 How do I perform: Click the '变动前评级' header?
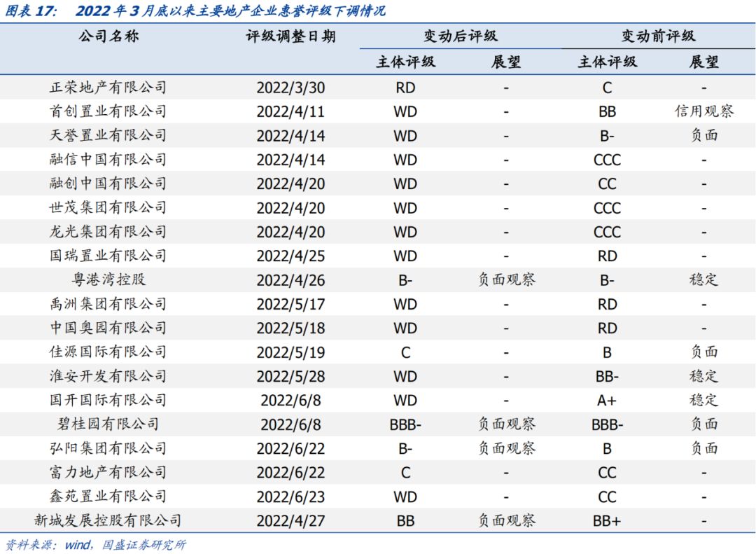pos(658,36)
